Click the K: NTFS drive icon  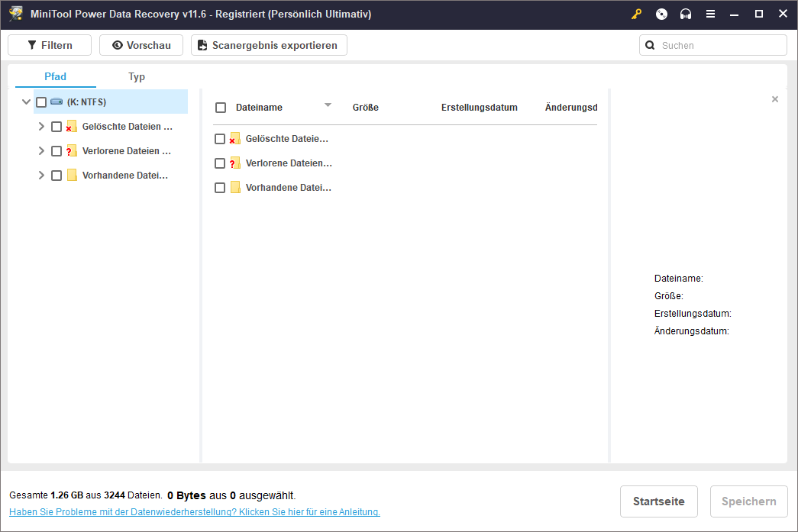[x=57, y=102]
